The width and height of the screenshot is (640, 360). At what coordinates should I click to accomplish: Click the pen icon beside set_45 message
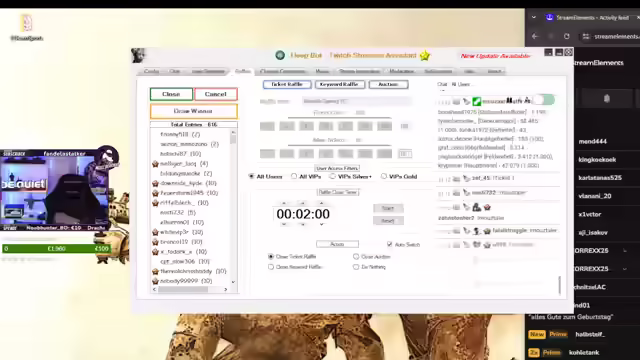click(467, 178)
